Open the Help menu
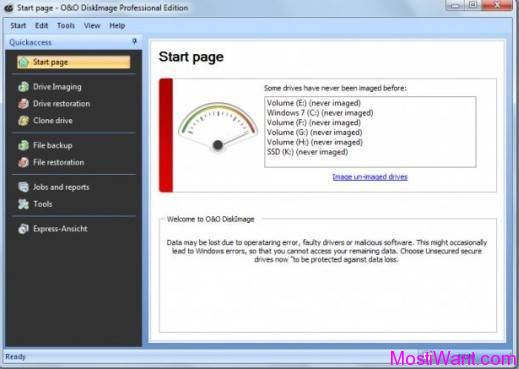This screenshot has width=519, height=369. coord(117,26)
